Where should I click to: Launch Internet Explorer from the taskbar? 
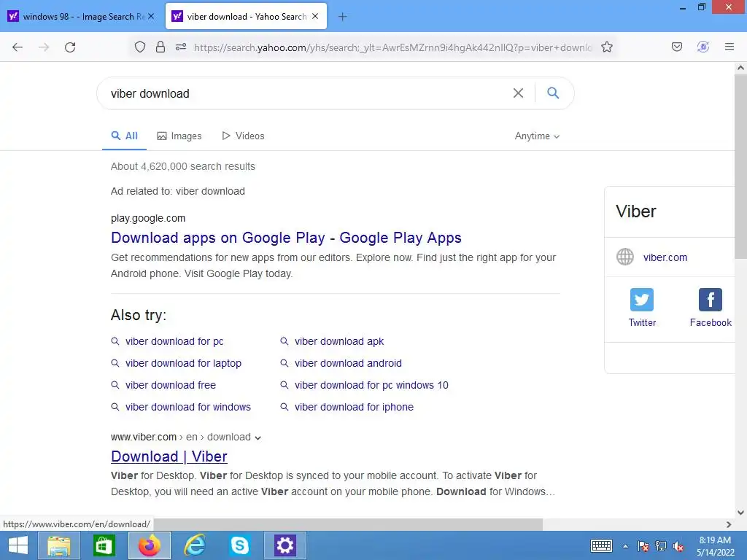(x=194, y=545)
